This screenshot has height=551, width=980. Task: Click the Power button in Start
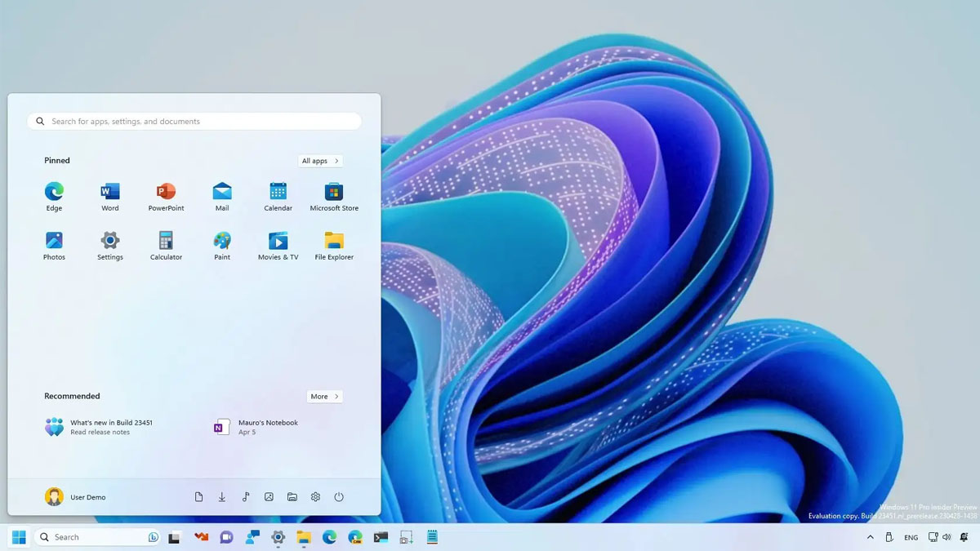pos(339,497)
